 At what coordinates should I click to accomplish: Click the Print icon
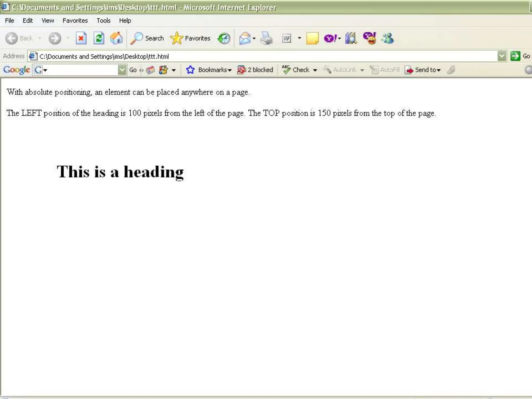(267, 38)
